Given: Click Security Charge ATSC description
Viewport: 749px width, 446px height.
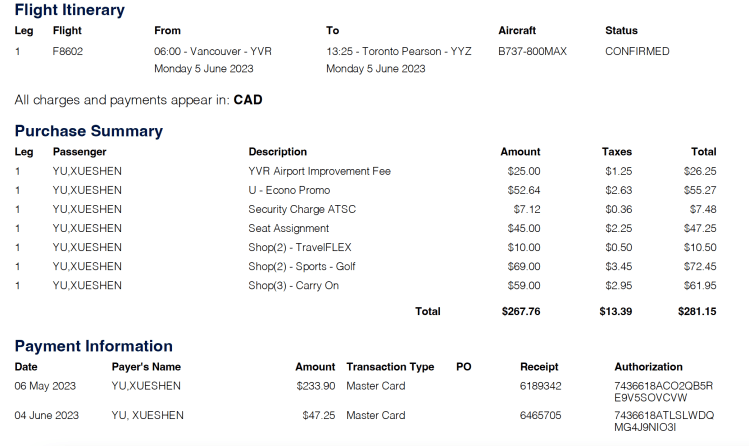Looking at the screenshot, I should point(302,209).
